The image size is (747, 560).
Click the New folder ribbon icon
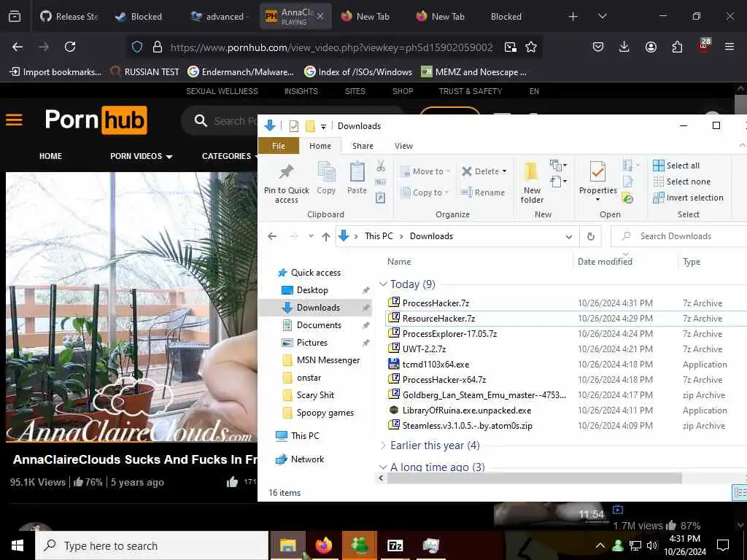coord(532,183)
